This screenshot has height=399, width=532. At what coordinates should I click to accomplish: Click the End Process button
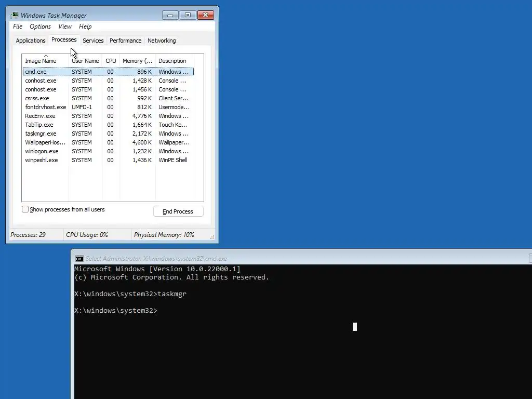coord(178,211)
